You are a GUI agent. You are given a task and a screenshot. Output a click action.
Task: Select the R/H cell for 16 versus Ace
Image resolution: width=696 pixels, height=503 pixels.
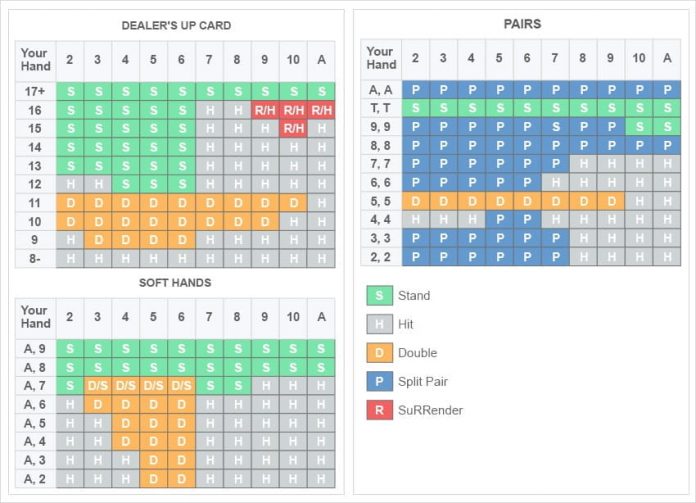coord(321,110)
